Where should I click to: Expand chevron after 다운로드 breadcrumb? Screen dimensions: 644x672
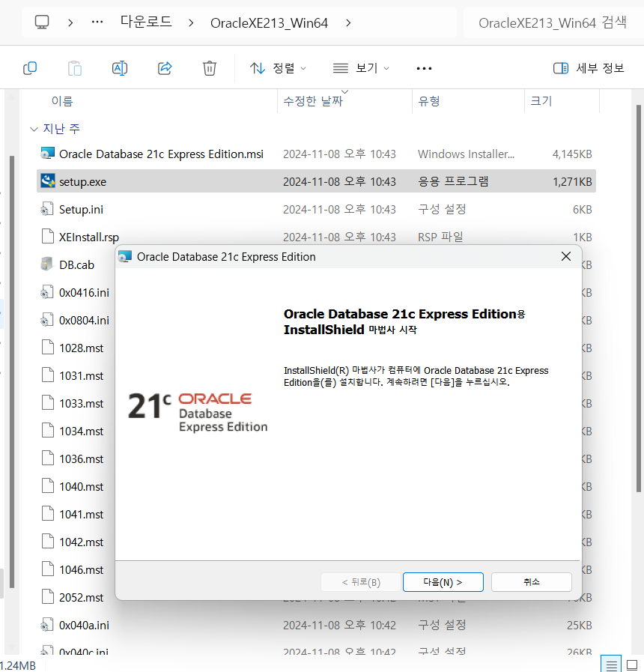pyautogui.click(x=191, y=22)
